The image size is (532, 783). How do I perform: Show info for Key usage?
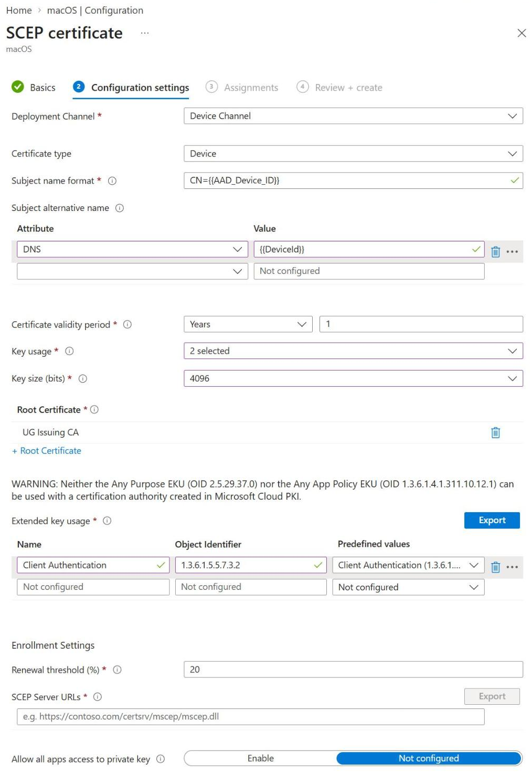pyautogui.click(x=69, y=352)
